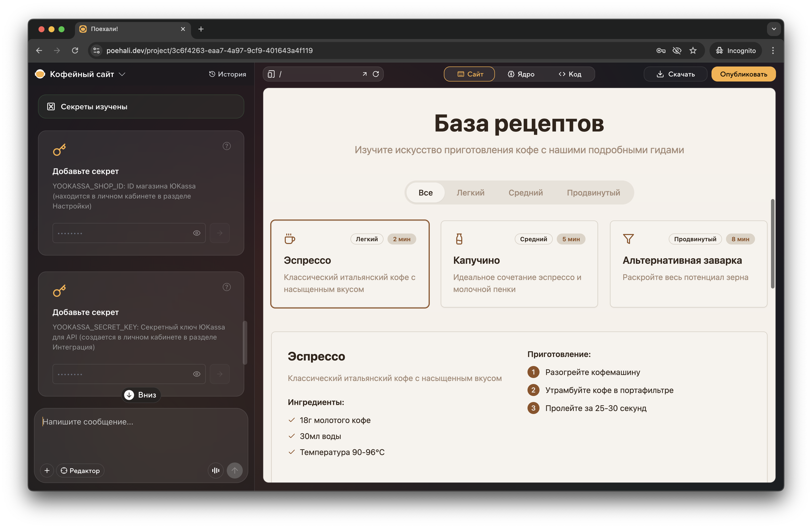The width and height of the screenshot is (812, 528).
Task: Click the send message arrow button
Action: (x=234, y=470)
